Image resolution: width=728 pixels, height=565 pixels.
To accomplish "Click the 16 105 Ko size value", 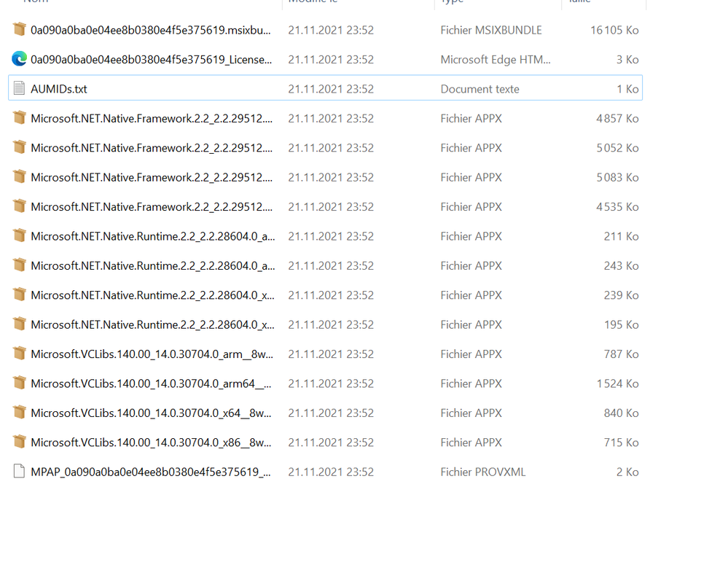I will (x=614, y=30).
